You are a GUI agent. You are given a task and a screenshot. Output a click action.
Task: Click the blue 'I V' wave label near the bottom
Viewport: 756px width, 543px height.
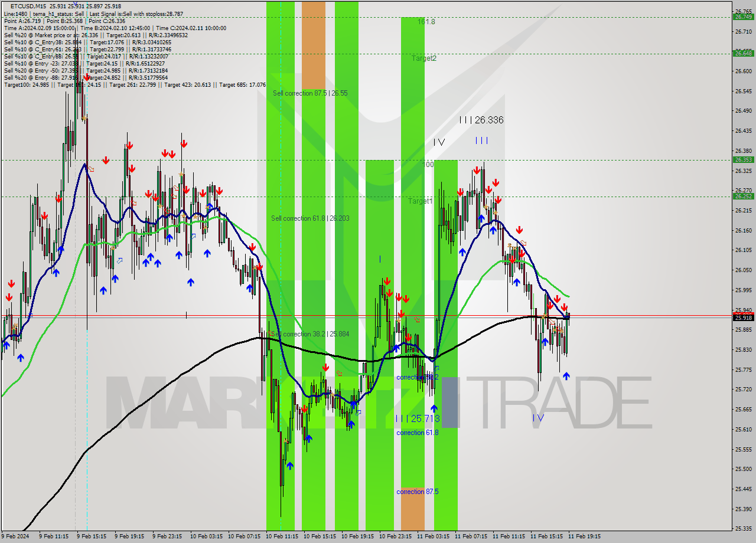(537, 418)
